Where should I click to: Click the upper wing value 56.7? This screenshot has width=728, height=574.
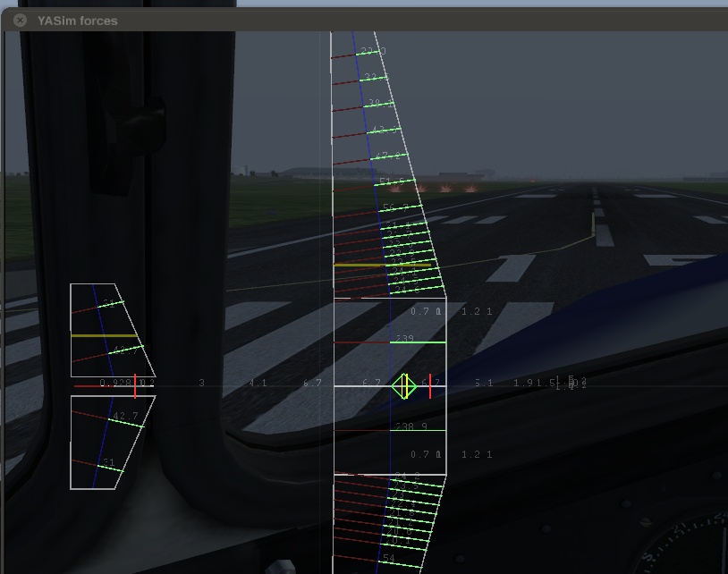pyautogui.click(x=395, y=207)
